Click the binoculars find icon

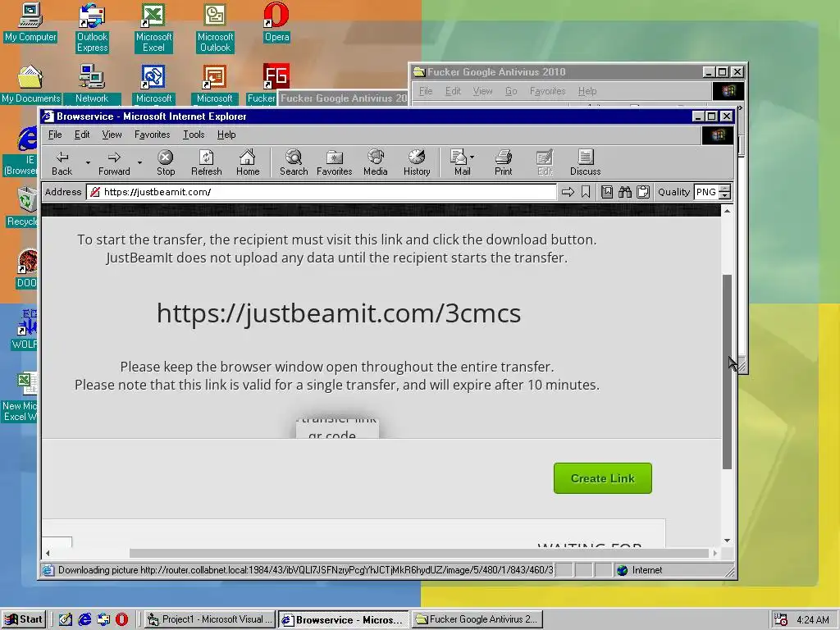coord(624,192)
